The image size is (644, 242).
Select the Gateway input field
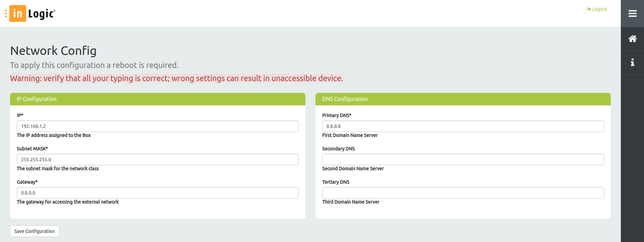click(157, 193)
